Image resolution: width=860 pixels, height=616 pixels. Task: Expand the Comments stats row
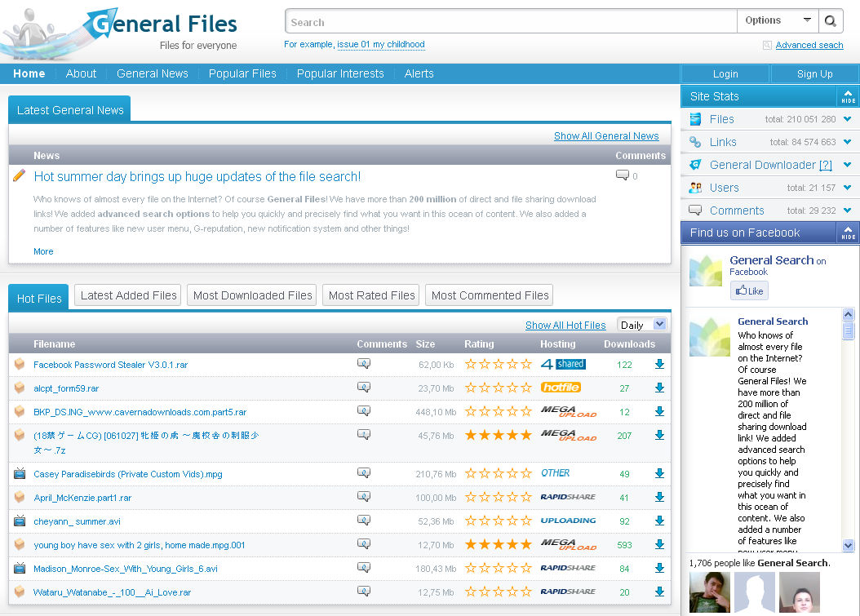(x=848, y=210)
